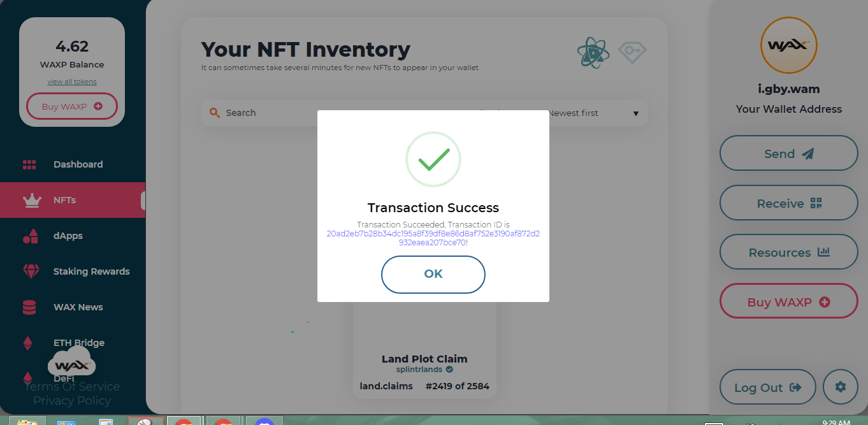
Task: Select the Land Plot Claim NFT card
Action: tap(424, 349)
